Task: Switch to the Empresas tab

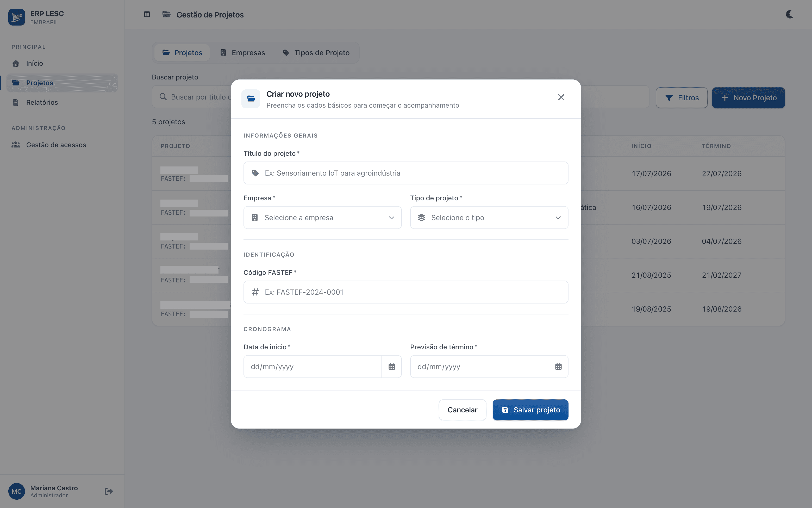Action: (242, 53)
